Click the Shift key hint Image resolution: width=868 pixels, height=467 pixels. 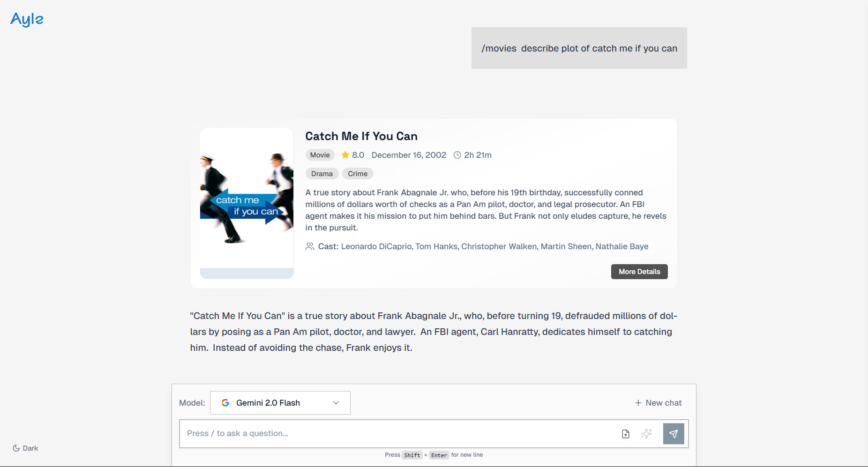(x=412, y=455)
